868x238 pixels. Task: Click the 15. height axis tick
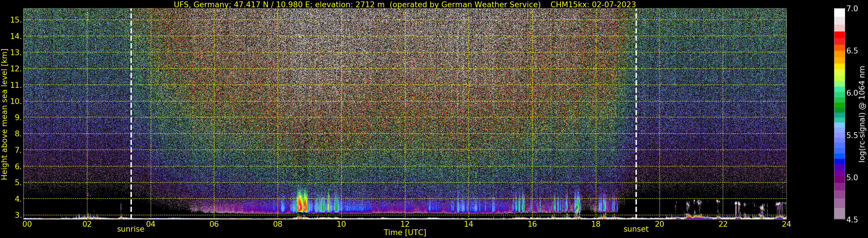pos(16,20)
